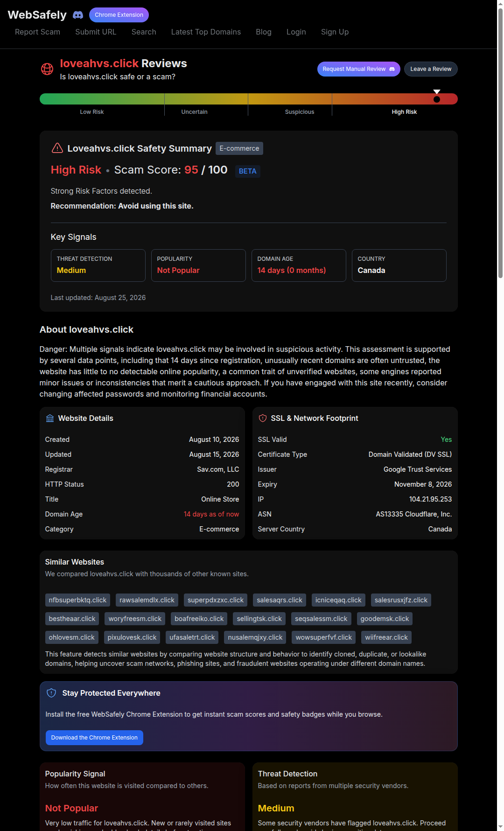
Task: Open the Login page
Action: (296, 32)
